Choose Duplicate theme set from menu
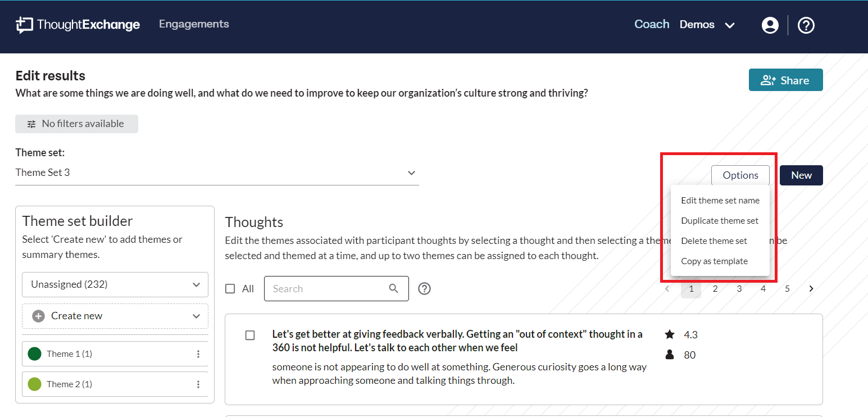This screenshot has height=417, width=868. (720, 221)
